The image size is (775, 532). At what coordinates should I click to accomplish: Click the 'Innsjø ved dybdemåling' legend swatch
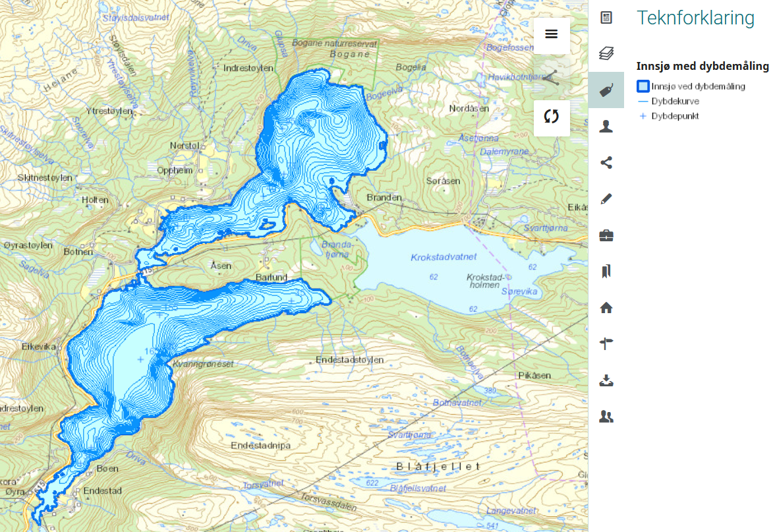[x=643, y=86]
